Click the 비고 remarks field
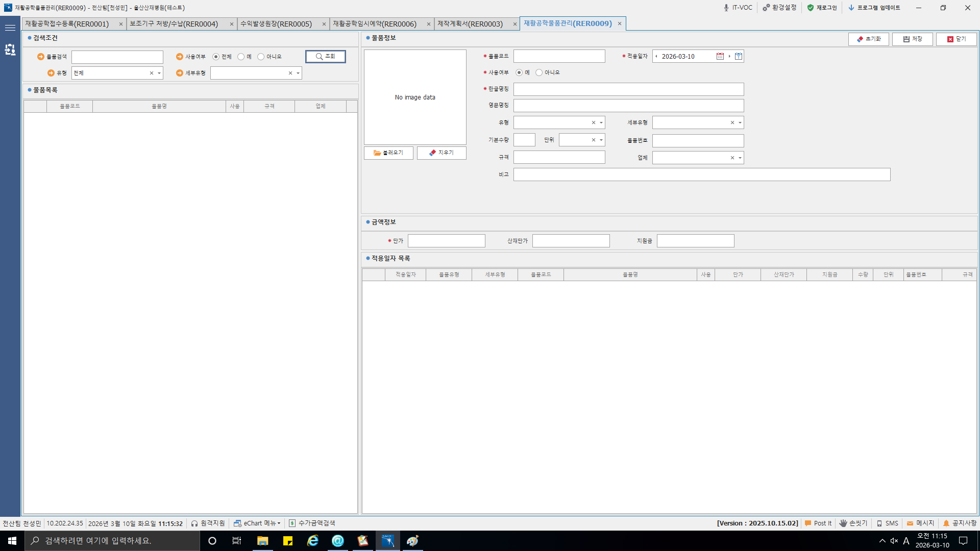 pyautogui.click(x=702, y=174)
